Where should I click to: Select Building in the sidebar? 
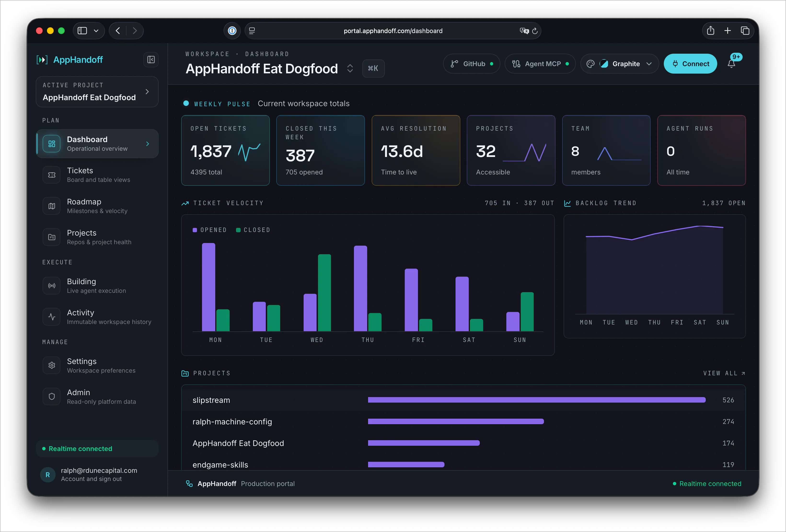(x=97, y=286)
